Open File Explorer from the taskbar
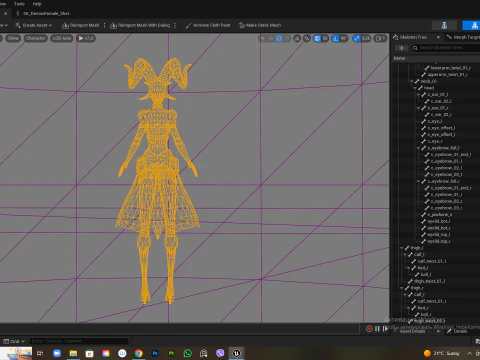 73,353
